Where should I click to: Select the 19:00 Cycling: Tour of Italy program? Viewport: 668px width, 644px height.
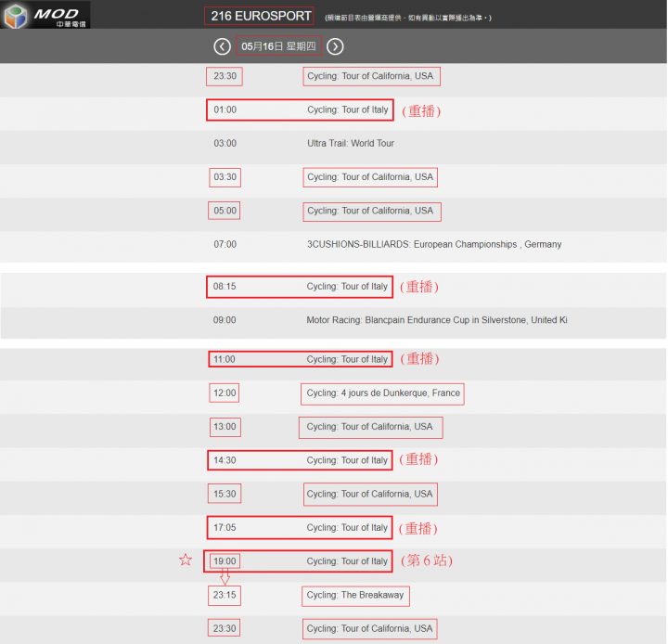(298, 560)
